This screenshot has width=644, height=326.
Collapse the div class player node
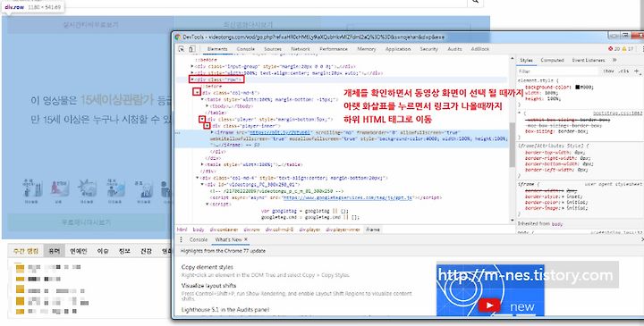pos(202,119)
